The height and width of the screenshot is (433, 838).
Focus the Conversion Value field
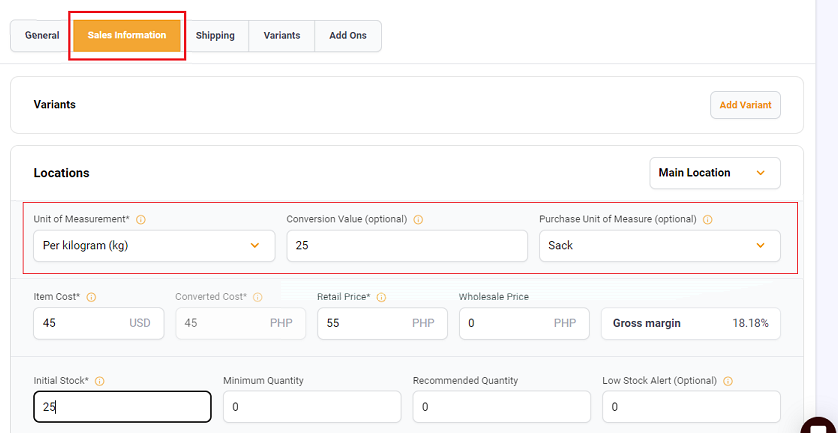coord(407,246)
